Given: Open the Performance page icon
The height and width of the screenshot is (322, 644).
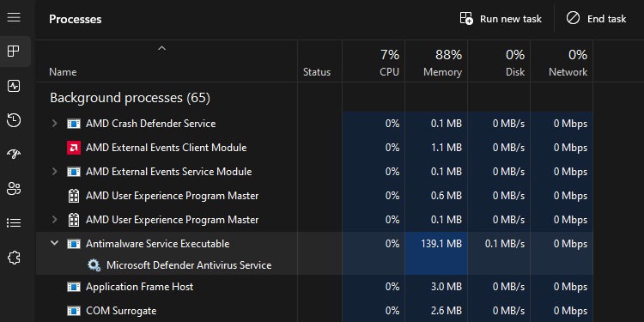Looking at the screenshot, I should [x=14, y=86].
